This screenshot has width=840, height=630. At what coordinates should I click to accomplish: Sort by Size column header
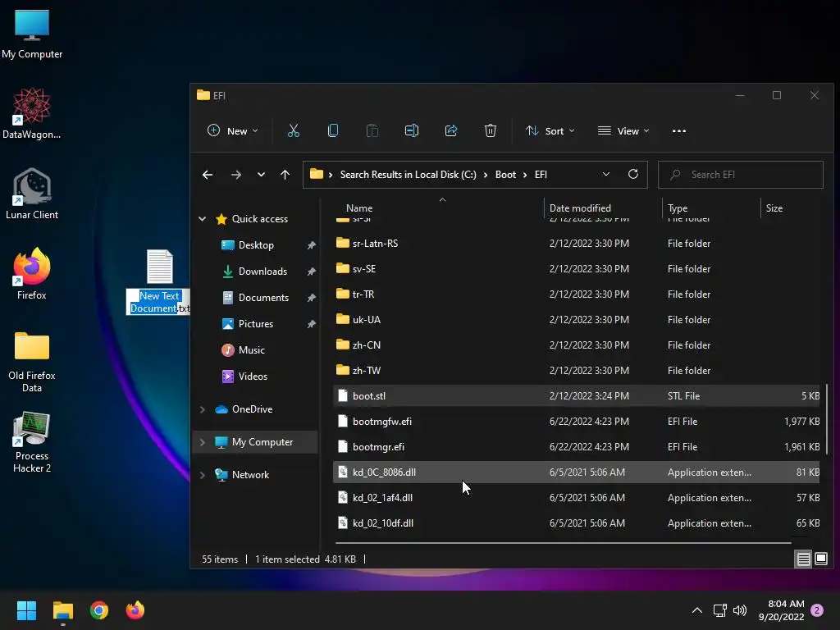pos(774,208)
